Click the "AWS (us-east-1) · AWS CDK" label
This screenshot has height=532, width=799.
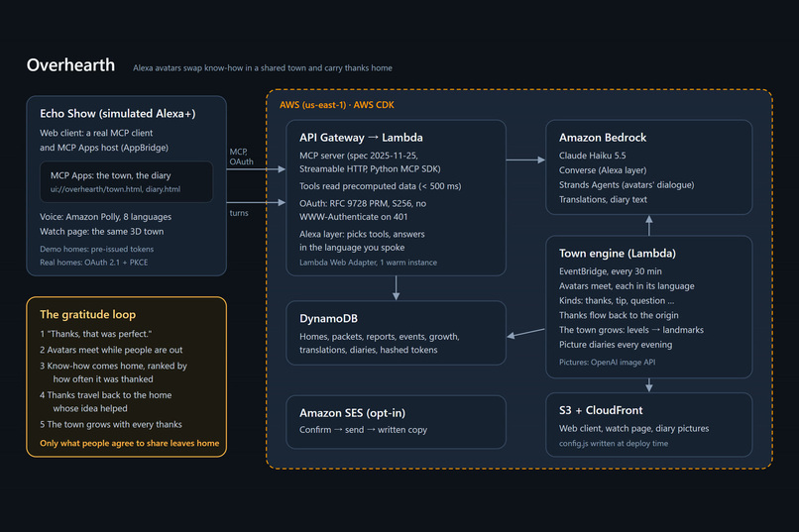click(x=337, y=105)
